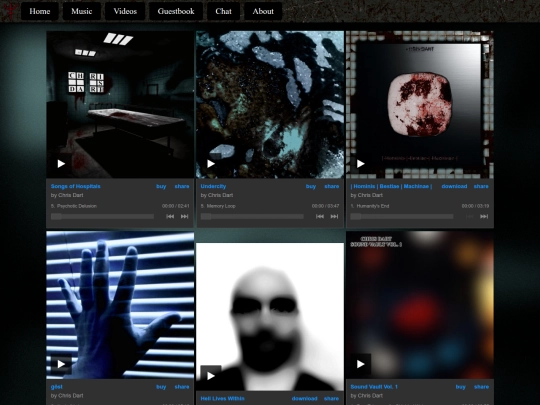Click the Undercity album cover

pos(270,105)
